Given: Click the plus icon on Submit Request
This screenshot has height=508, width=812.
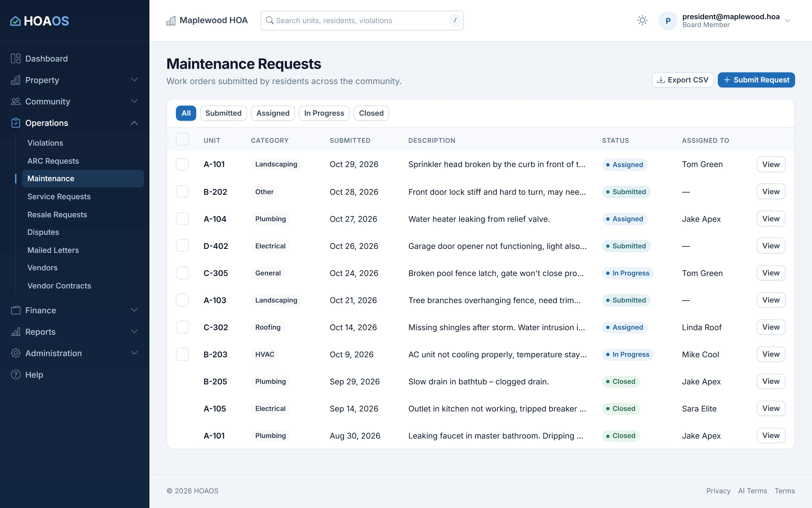Looking at the screenshot, I should (727, 80).
